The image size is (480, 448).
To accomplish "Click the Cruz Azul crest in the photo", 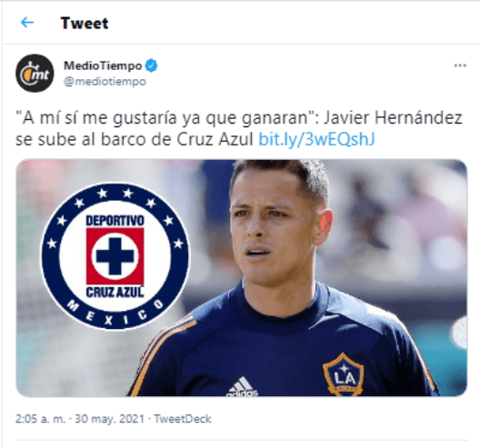I will (115, 256).
